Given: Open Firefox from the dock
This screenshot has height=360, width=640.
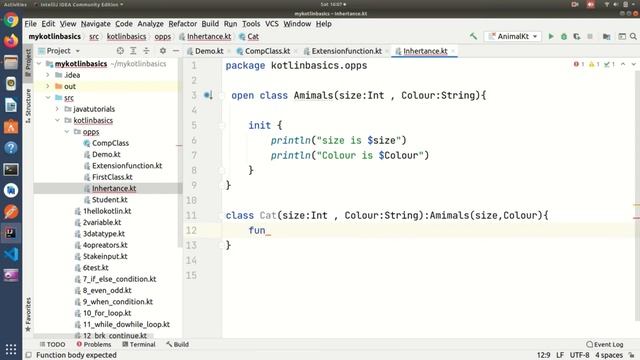Looking at the screenshot, I should click(11, 41).
